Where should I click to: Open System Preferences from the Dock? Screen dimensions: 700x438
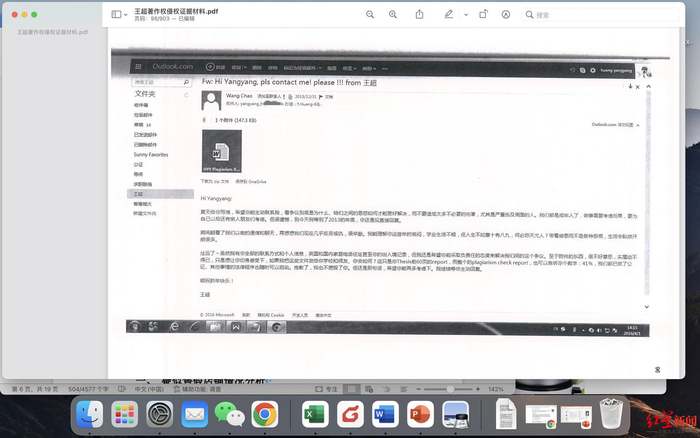click(159, 414)
